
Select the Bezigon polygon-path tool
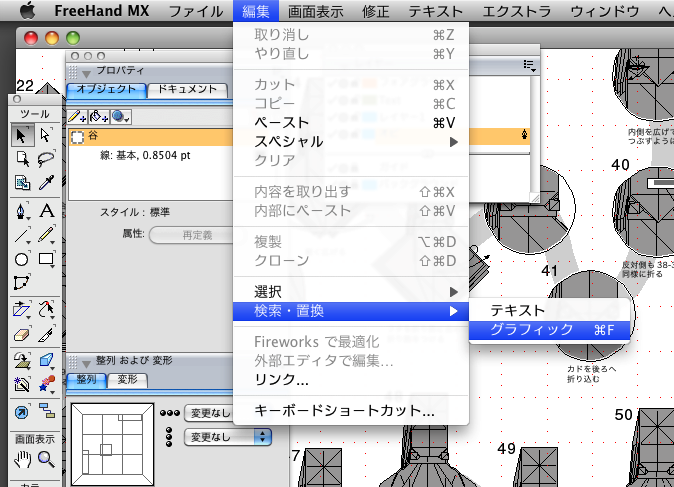pos(22,282)
